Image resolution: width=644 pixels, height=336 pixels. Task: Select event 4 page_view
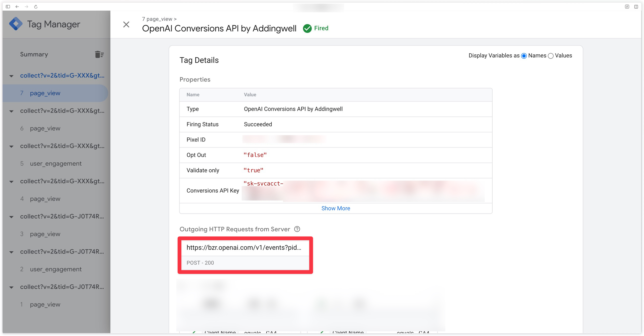click(x=55, y=199)
